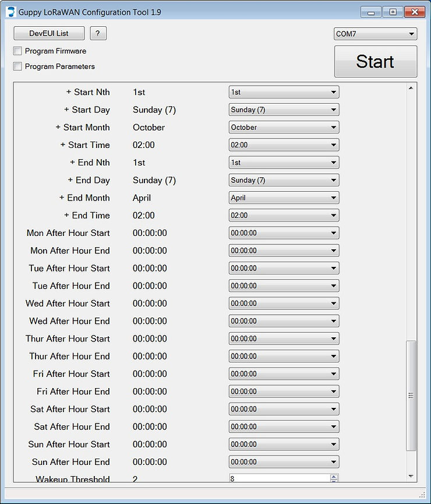This screenshot has height=504, width=431.
Task: Minimize the Configuration Tool window
Action: tap(371, 12)
